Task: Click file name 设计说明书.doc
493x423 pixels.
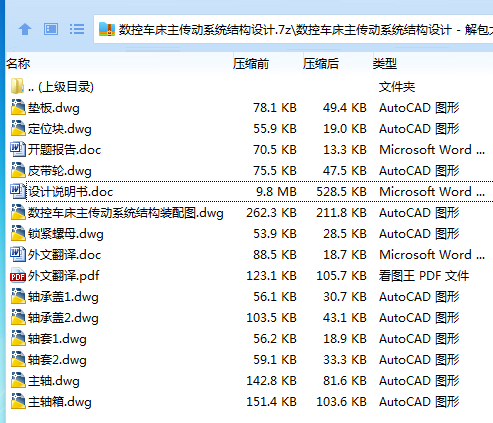Action: coord(70,192)
